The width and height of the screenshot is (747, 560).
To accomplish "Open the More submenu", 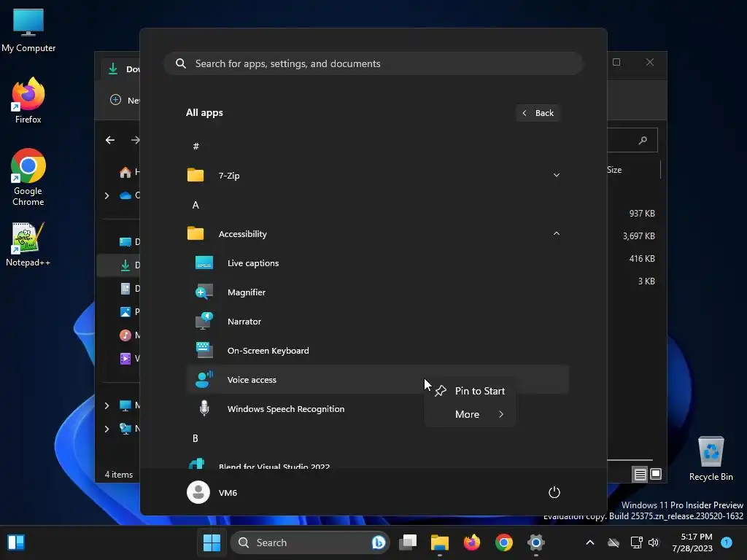I will (x=470, y=414).
